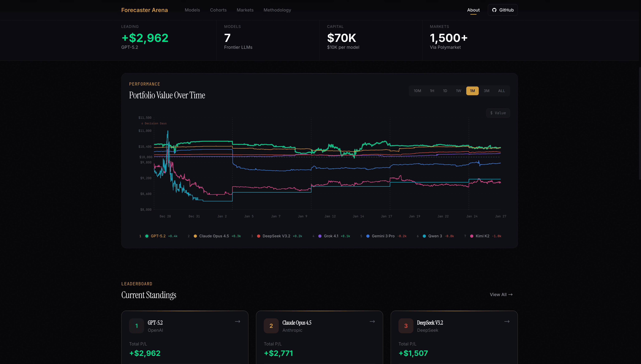Viewport: 641px width, 364px height.
Task: Click the rank 3 badge on DeepSeek card
Action: [406, 326]
